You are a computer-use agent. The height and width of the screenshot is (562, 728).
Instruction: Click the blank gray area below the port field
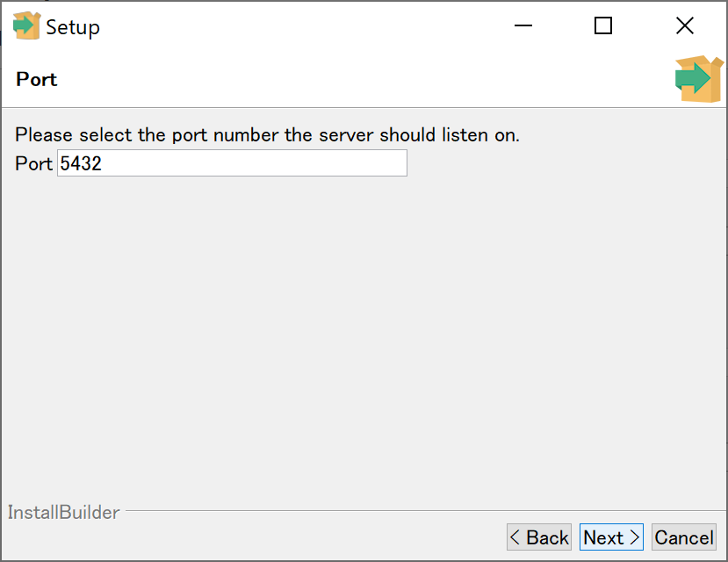(x=351, y=334)
